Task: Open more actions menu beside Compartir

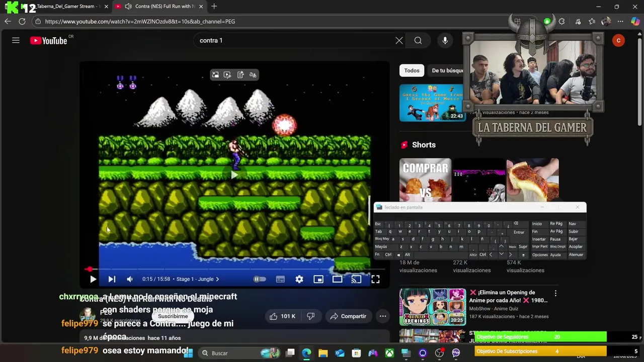Action: 383,316
